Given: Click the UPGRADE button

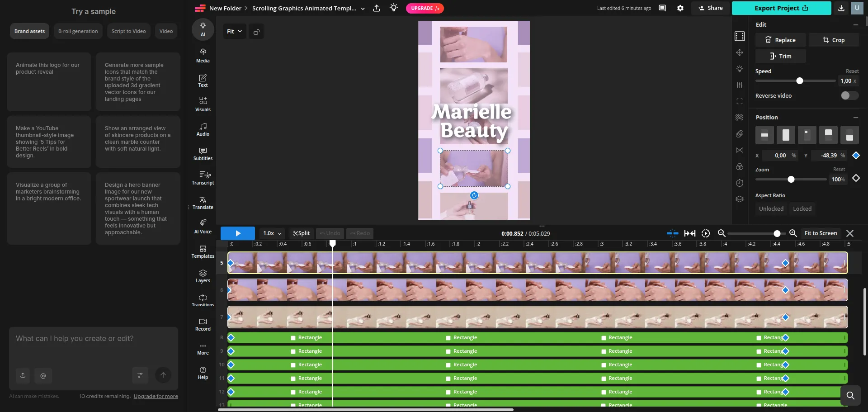Looking at the screenshot, I should pos(425,8).
